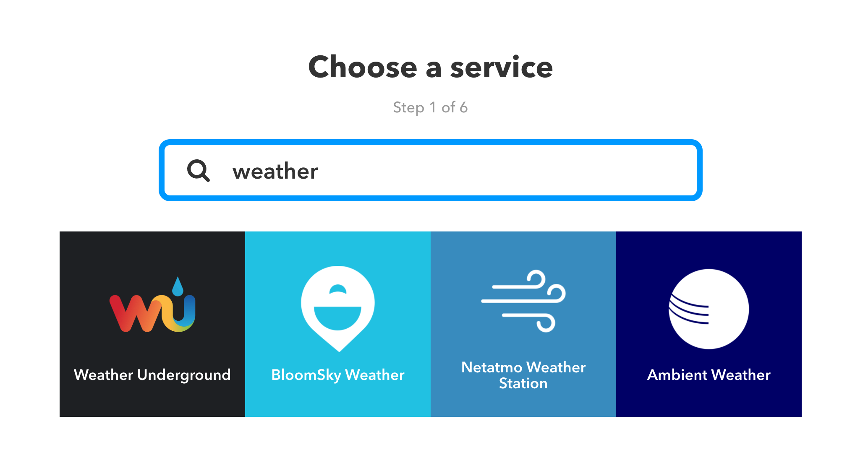Click the "Step 1 of 6" indicator

[x=430, y=107]
